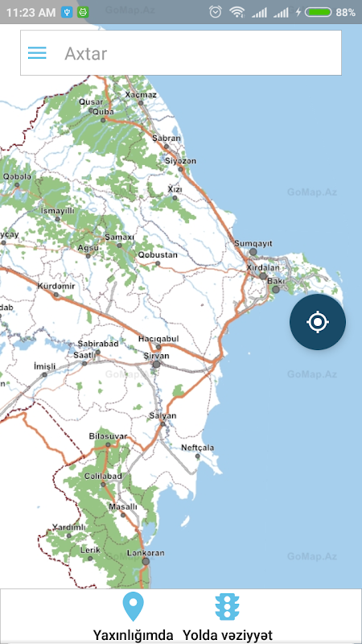Tap the location pin icon
362x644 pixels.
tap(134, 606)
